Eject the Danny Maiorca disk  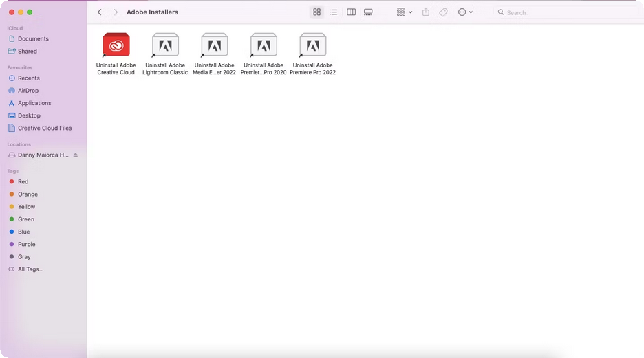76,155
